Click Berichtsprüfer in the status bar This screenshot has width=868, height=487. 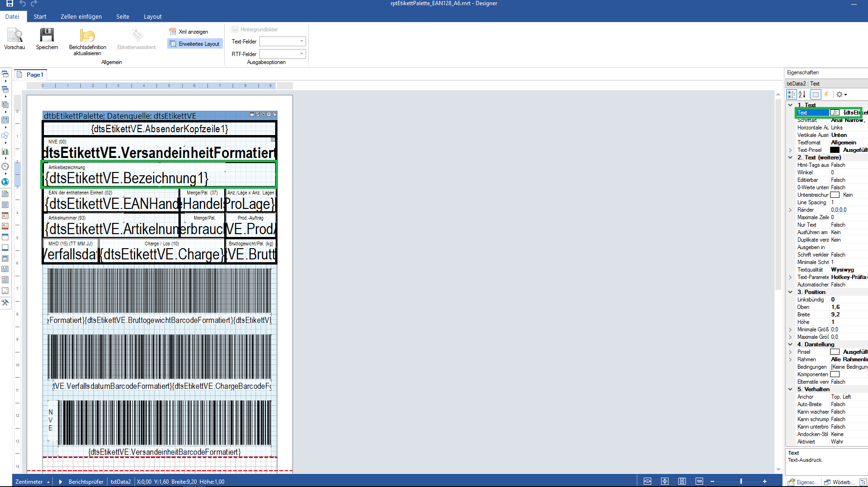point(85,482)
